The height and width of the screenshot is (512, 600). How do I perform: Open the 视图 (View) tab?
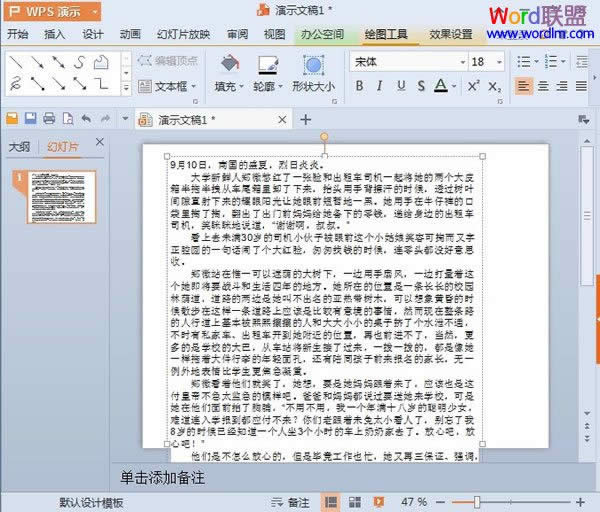click(275, 34)
